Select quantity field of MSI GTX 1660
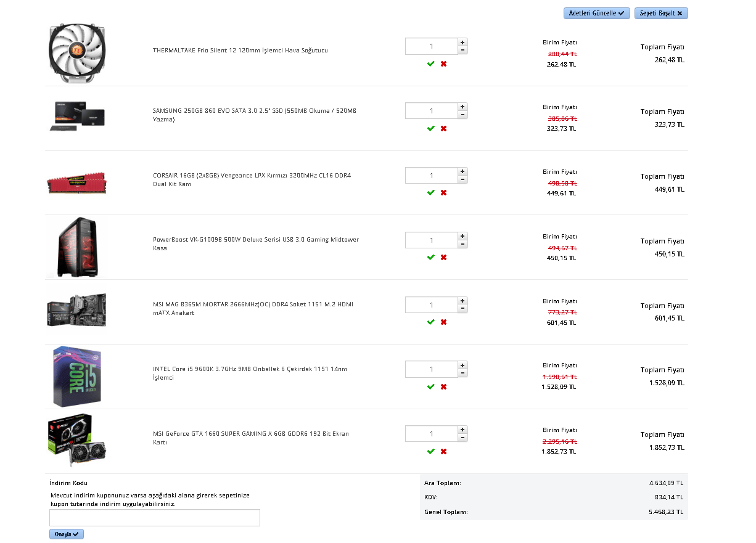 432,434
